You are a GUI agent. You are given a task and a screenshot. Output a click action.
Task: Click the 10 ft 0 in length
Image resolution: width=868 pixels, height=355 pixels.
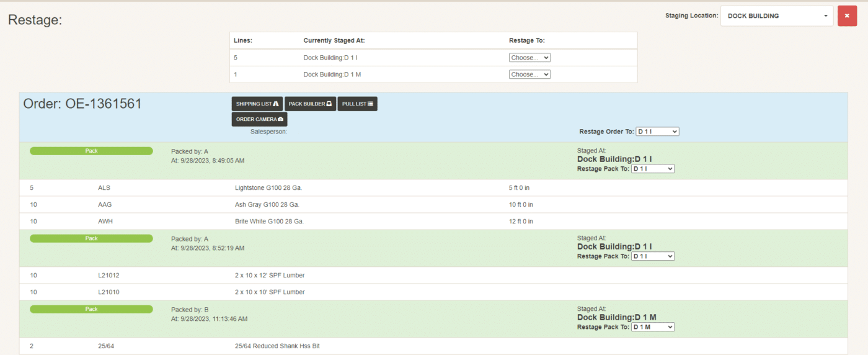coord(521,204)
